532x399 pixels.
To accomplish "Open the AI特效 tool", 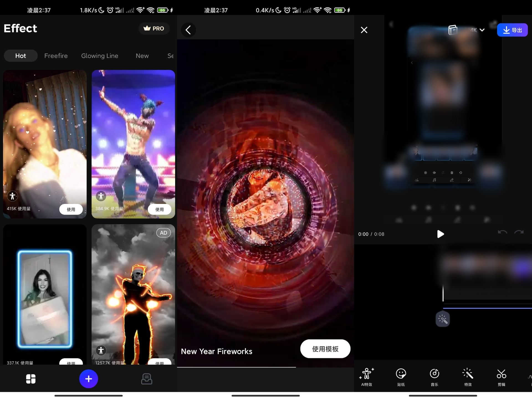I will pos(367,377).
